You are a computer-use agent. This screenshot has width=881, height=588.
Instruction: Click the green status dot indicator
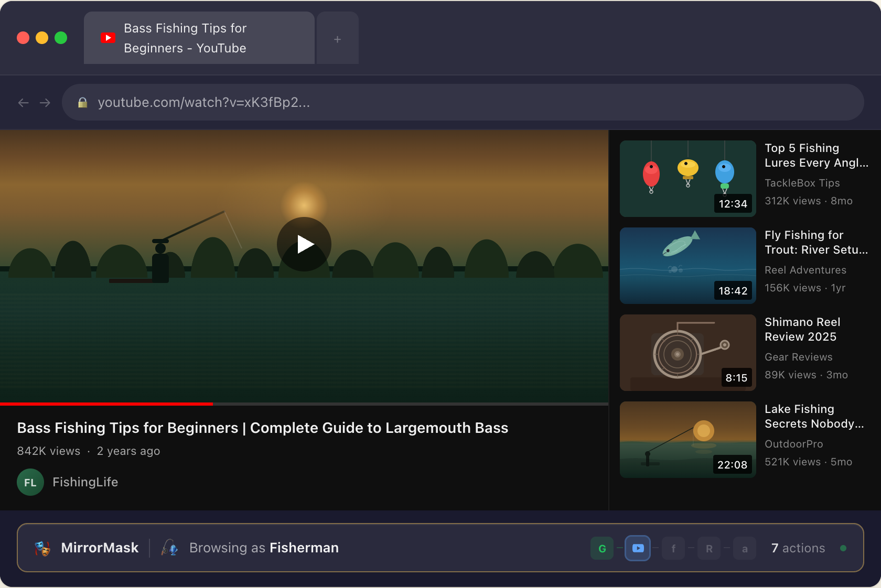pos(843,548)
